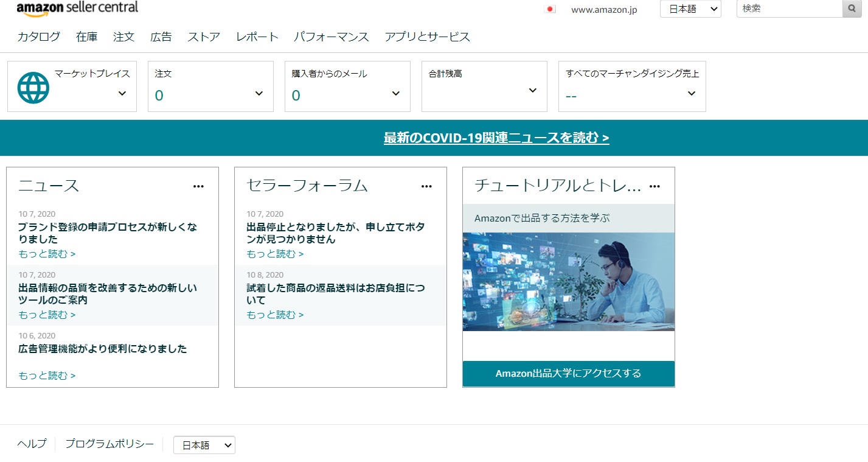Open the header 日本語 language dropdown
This screenshot has width=868, height=462.
691,9
